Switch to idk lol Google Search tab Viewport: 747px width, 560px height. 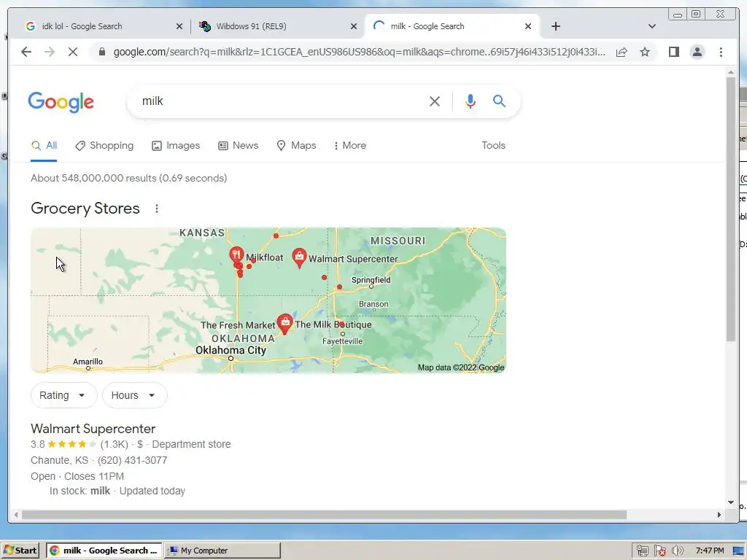tap(82, 26)
